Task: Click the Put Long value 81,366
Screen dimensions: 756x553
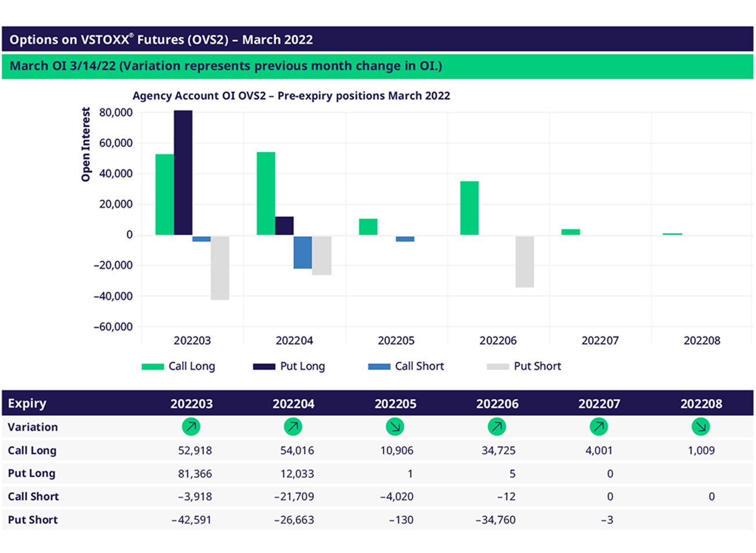Action: click(195, 474)
